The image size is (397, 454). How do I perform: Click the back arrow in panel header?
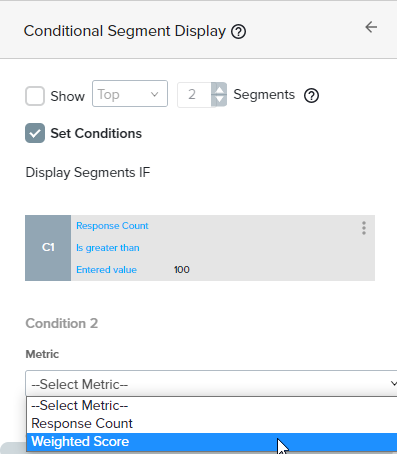371,27
